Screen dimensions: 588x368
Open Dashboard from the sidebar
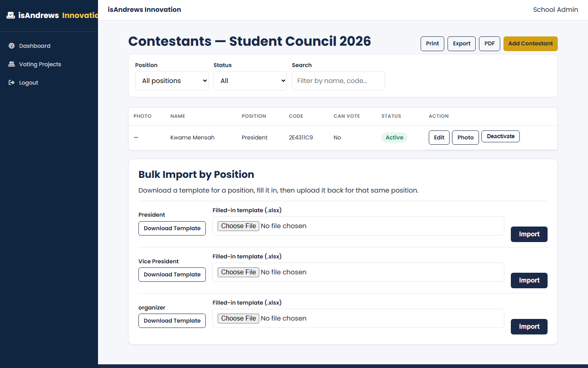coord(35,46)
